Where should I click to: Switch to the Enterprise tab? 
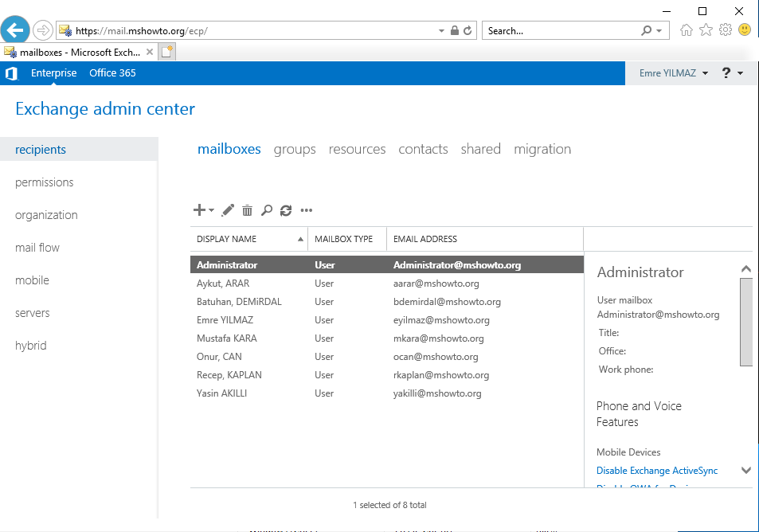[53, 73]
